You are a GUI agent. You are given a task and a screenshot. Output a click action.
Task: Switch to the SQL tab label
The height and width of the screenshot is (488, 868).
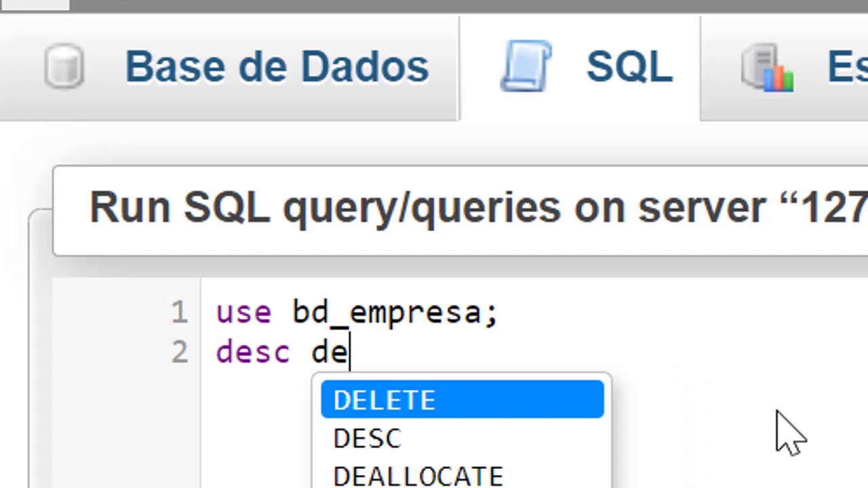pos(629,67)
